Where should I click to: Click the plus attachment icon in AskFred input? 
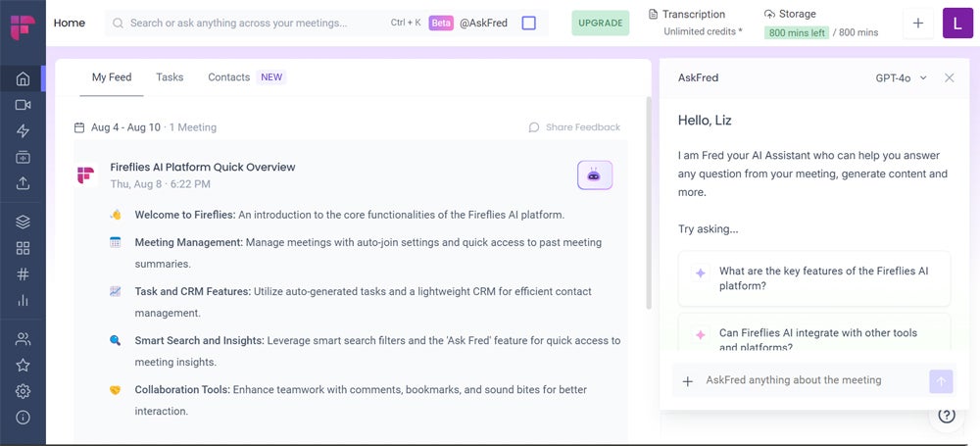pyautogui.click(x=687, y=380)
